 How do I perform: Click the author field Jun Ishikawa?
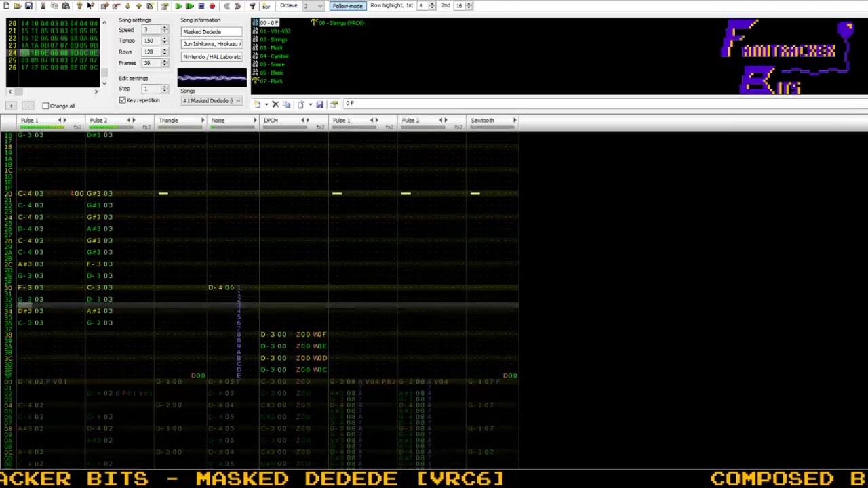coord(212,44)
